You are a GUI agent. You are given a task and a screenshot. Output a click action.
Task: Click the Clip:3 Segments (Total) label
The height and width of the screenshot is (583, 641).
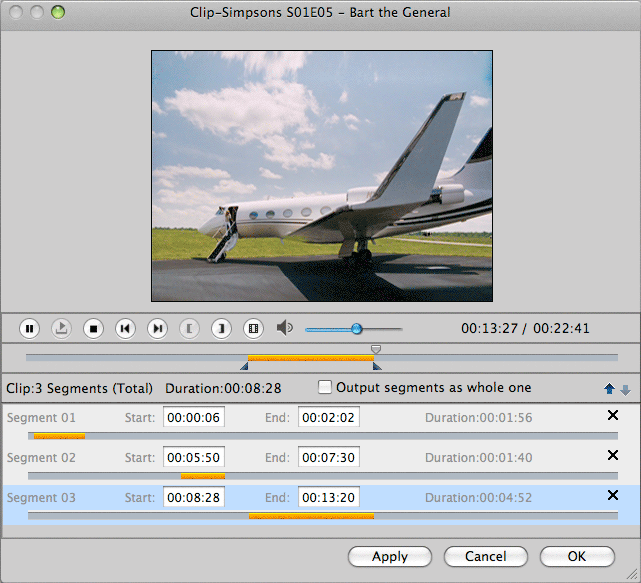pos(79,388)
